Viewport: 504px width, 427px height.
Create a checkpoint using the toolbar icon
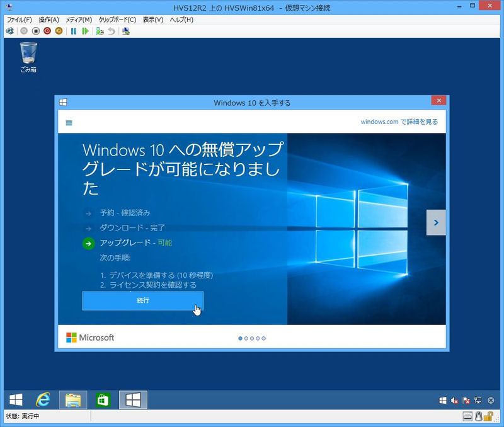100,31
